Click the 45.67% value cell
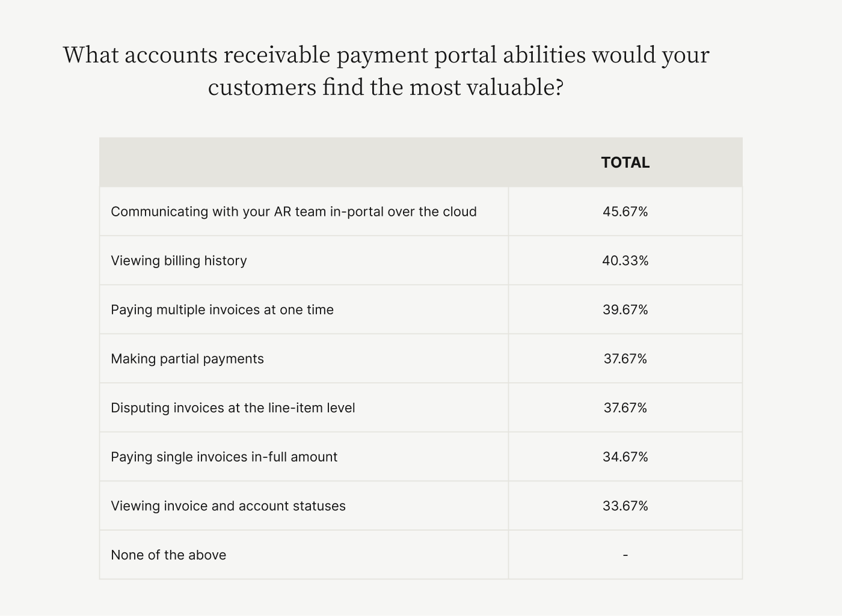The image size is (842, 616). click(625, 212)
